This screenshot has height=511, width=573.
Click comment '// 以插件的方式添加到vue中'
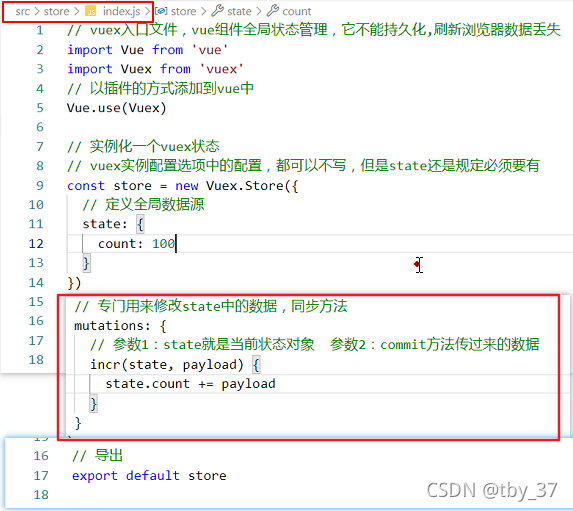(160, 88)
